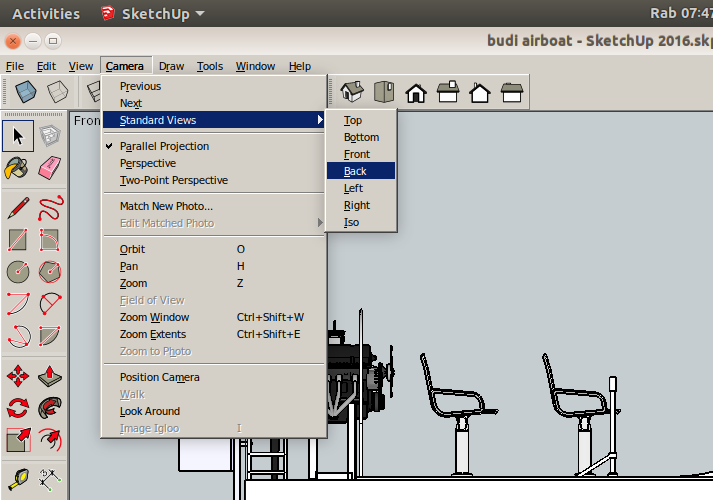Expand the Standard Views submenu arrow
Screen dimensions: 713x500
coord(320,120)
